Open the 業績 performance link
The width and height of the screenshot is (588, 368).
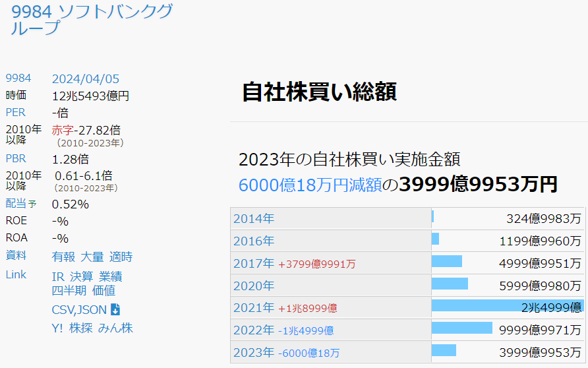111,276
